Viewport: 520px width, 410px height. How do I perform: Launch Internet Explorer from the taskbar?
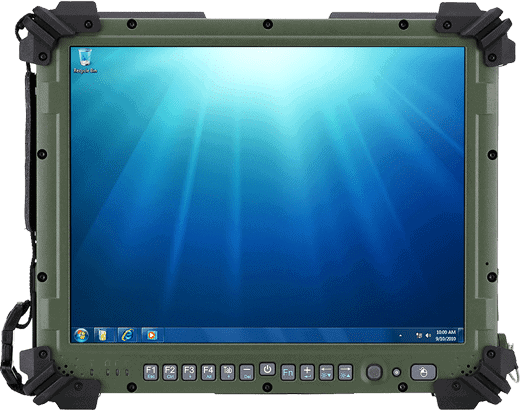tap(127, 335)
